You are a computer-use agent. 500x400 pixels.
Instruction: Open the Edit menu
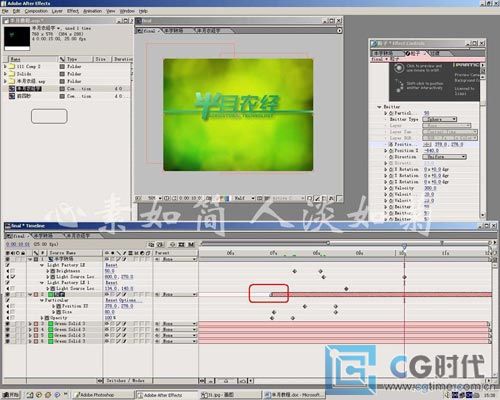(x=16, y=11)
